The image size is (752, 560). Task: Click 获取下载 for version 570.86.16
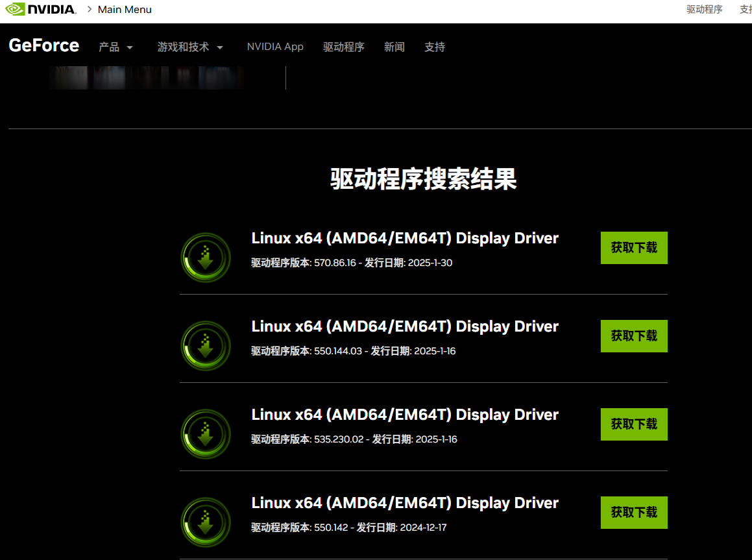(634, 248)
